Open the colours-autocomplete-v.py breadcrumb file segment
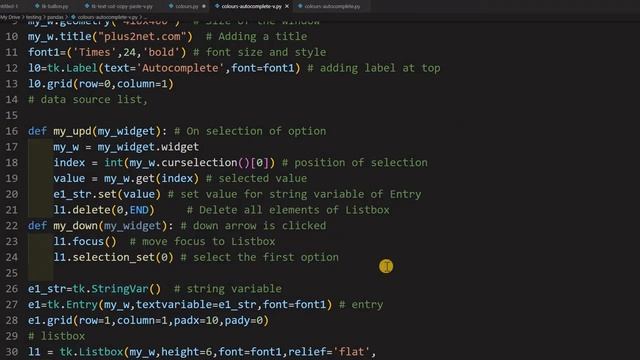The height and width of the screenshot is (360, 640). click(x=108, y=17)
